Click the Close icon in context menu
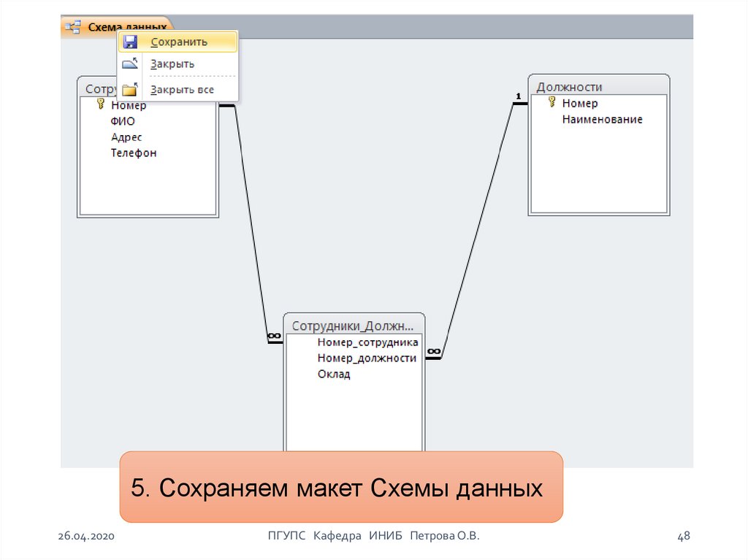Screen dimensions: 748x560 (130, 64)
